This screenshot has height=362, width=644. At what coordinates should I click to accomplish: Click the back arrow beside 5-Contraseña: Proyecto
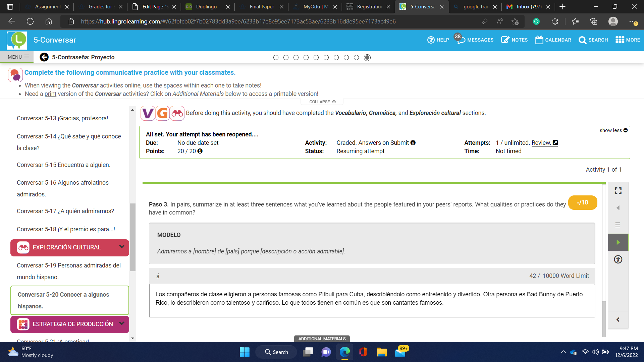44,57
